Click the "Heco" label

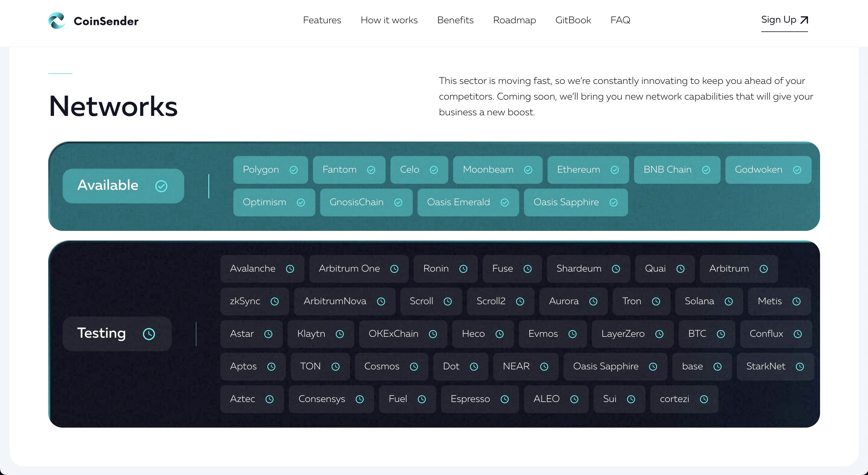point(473,334)
